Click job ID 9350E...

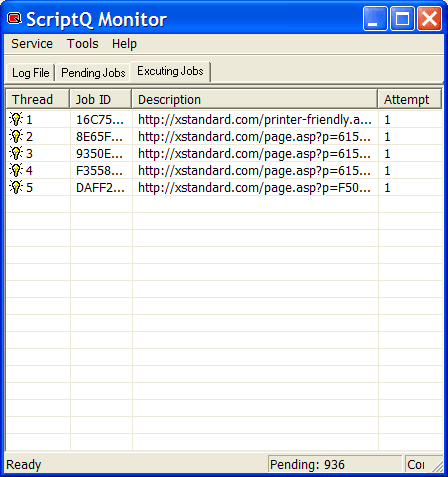point(100,154)
